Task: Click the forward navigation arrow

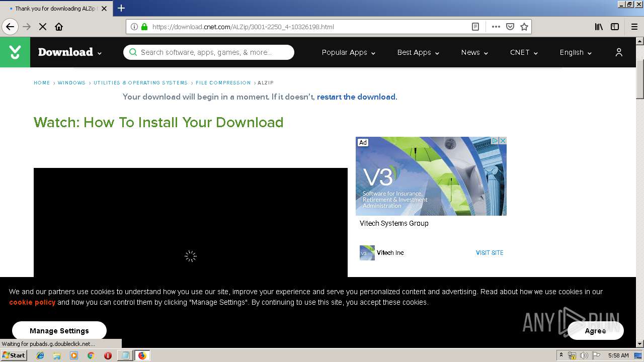Action: 27,27
